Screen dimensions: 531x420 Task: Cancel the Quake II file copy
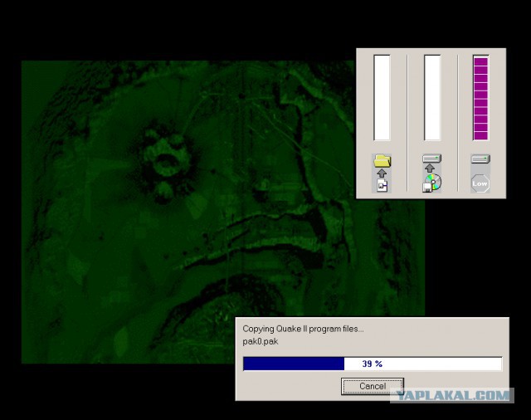point(373,386)
